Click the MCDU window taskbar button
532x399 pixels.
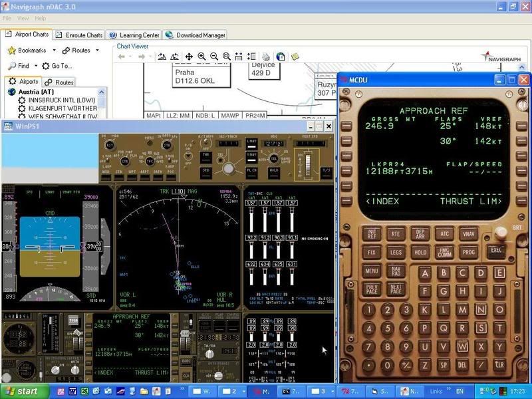click(261, 392)
